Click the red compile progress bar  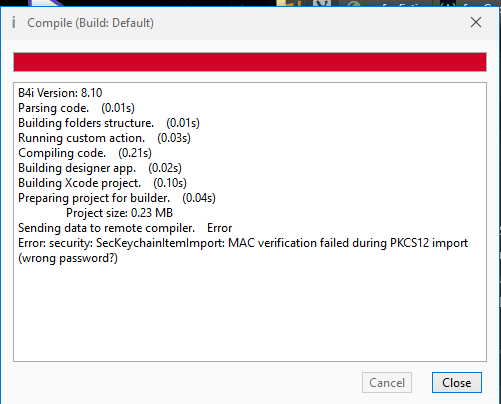pos(250,62)
